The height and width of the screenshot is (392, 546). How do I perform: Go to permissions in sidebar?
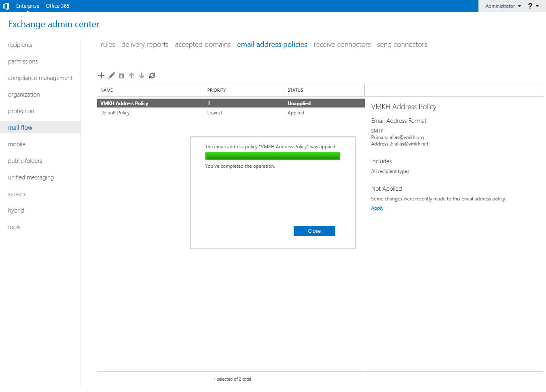(23, 61)
